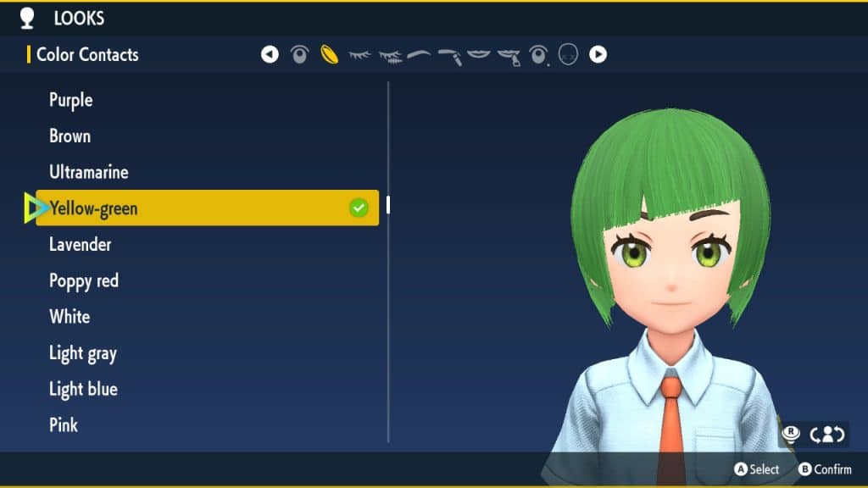Screen dimensions: 868x488
Task: Choose the Light gray contact color
Action: coord(83,353)
